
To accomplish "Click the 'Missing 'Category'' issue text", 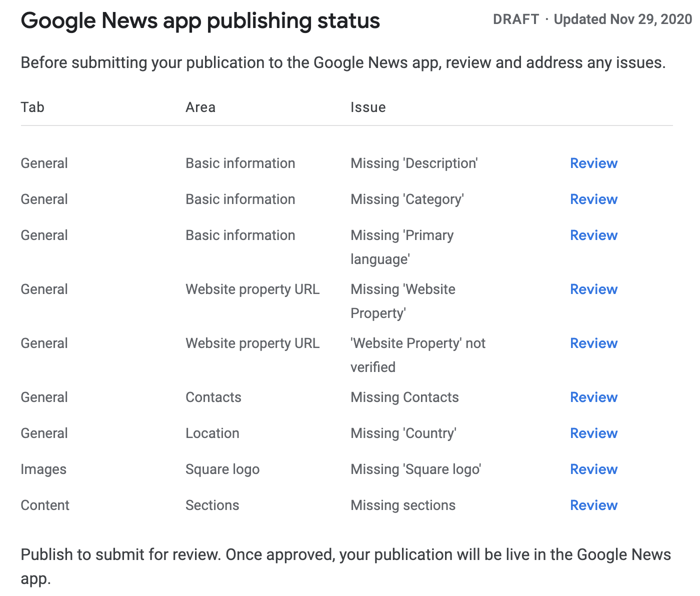I will click(407, 199).
